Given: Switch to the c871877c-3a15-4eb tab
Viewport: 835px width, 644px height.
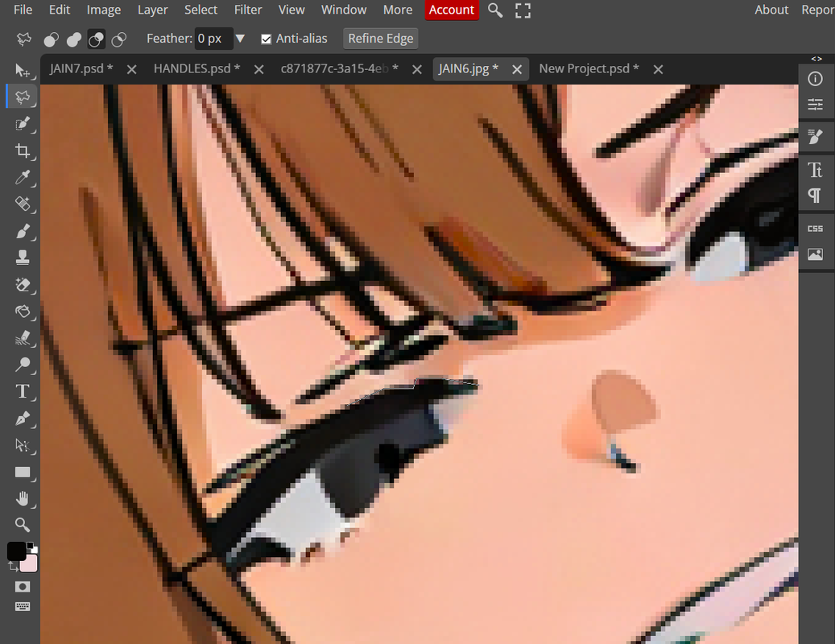Looking at the screenshot, I should 339,68.
